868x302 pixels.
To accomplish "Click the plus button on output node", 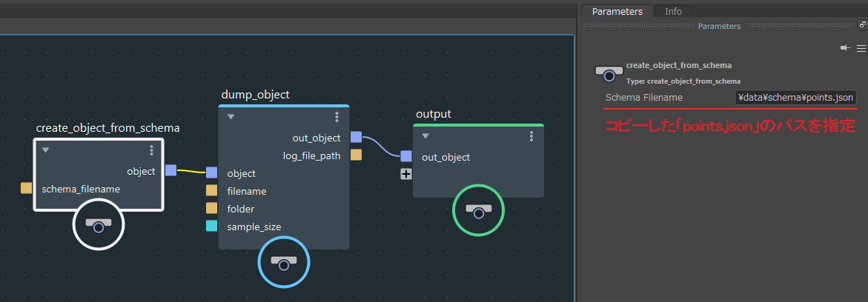I will pos(406,174).
